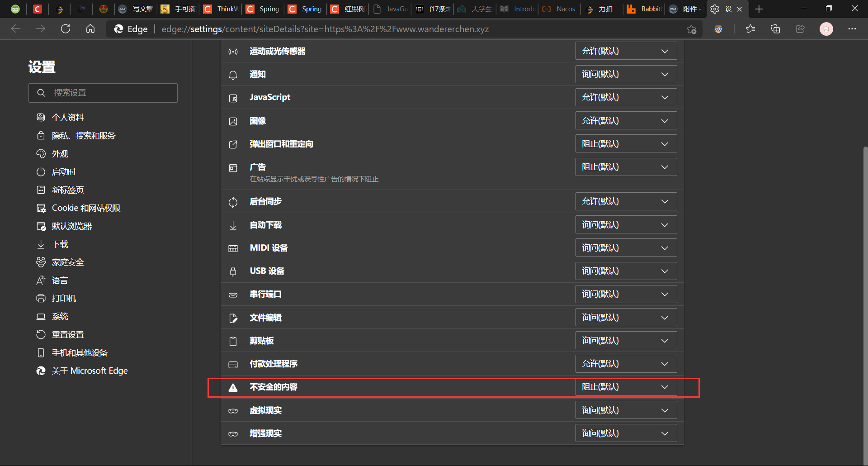Click the virtual reality headset icon
This screenshot has width=868, height=466.
233,411
